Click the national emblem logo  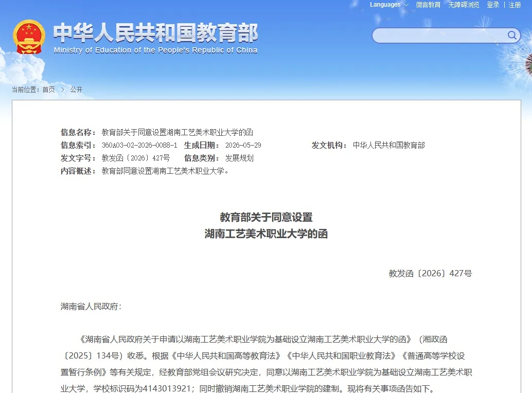[29, 37]
